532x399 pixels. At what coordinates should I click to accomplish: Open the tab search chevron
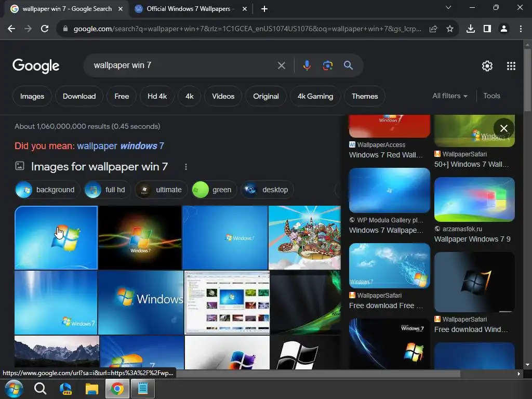[x=448, y=7]
